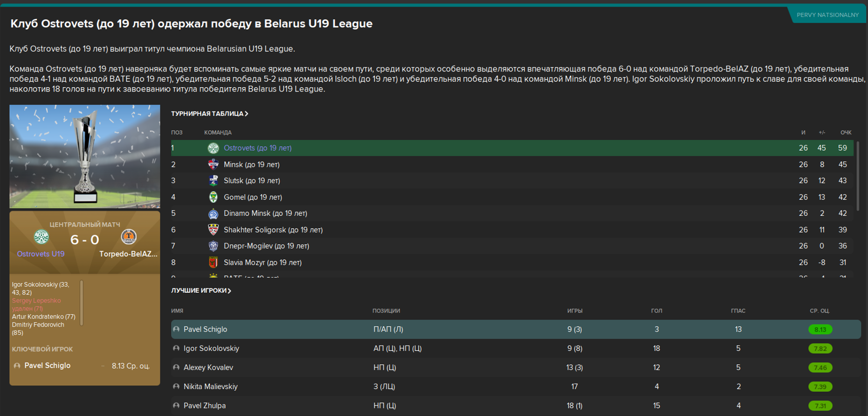Click the league table vertical scrollbar
This screenshot has height=416, width=868.
(x=858, y=176)
